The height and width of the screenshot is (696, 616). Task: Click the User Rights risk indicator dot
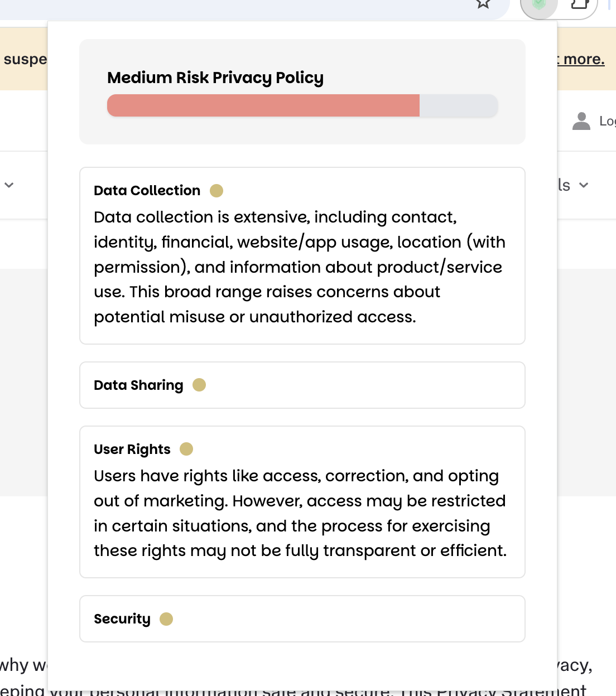click(x=186, y=449)
